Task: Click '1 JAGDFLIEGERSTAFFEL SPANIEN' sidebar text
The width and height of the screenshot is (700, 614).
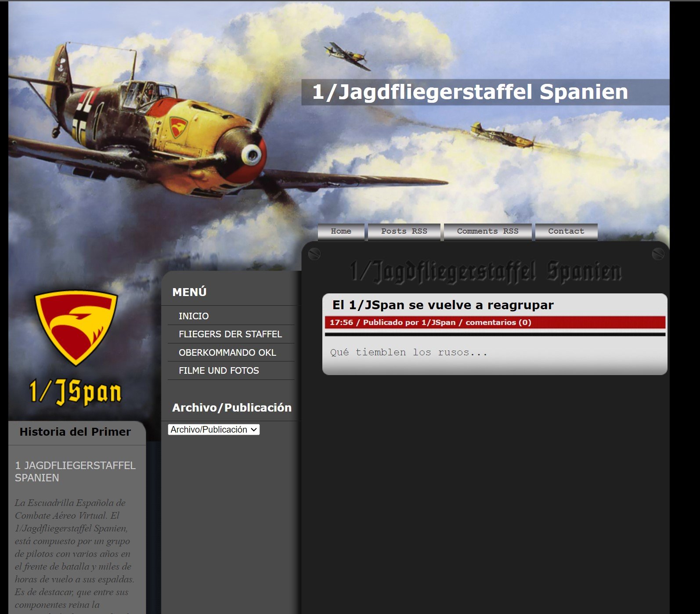Action: tap(75, 471)
